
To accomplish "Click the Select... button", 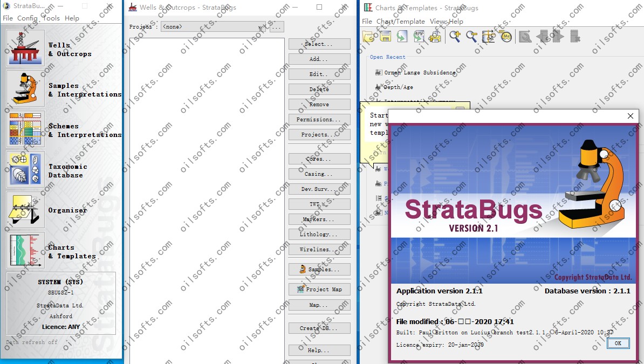I will [319, 44].
